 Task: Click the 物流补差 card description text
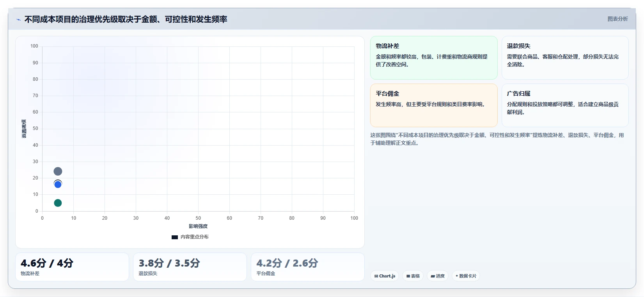pyautogui.click(x=431, y=60)
